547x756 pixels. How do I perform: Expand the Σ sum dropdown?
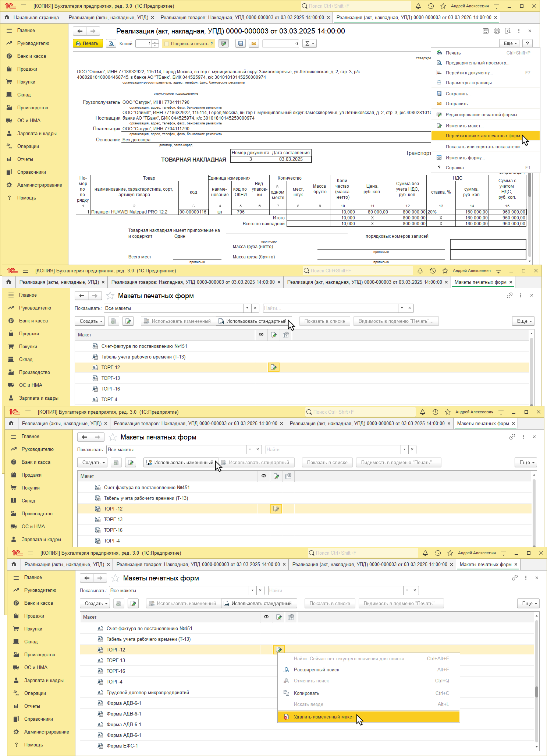tap(310, 43)
